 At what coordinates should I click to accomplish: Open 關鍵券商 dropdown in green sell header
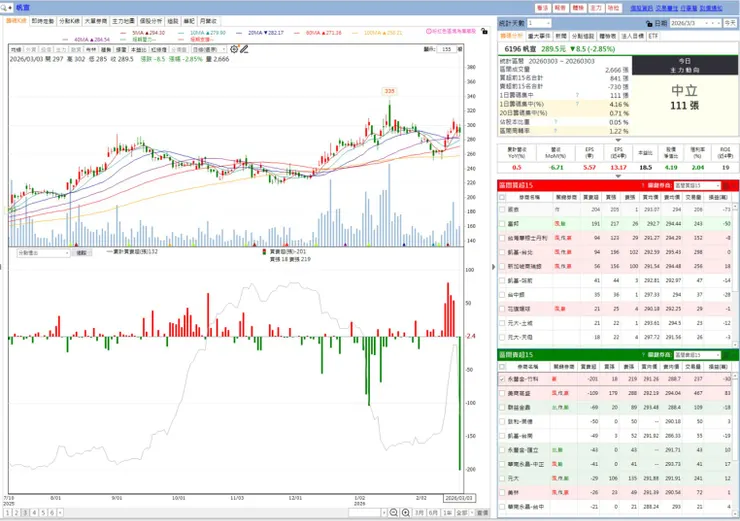point(697,355)
